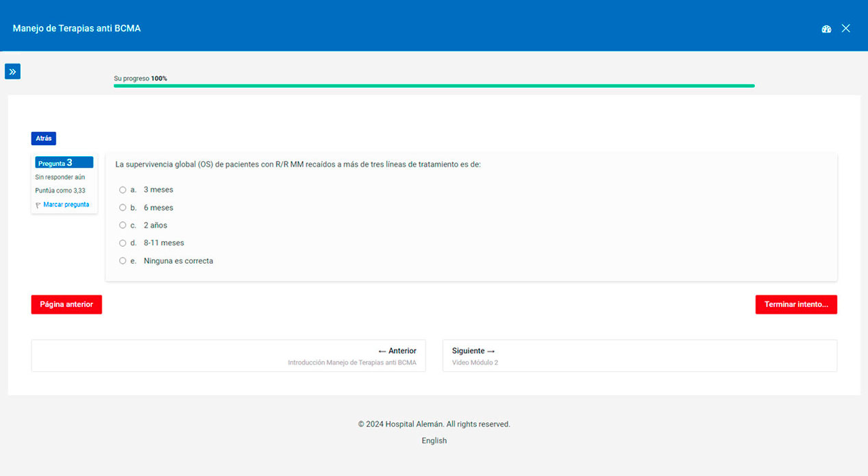Click the Atrás button
The height and width of the screenshot is (476, 868).
coord(43,138)
